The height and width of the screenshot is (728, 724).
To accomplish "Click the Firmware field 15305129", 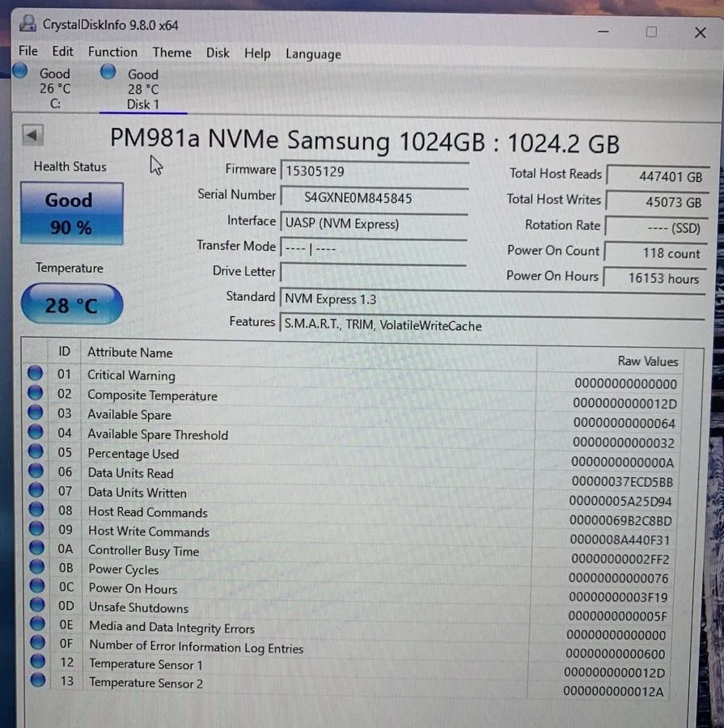I will [375, 171].
